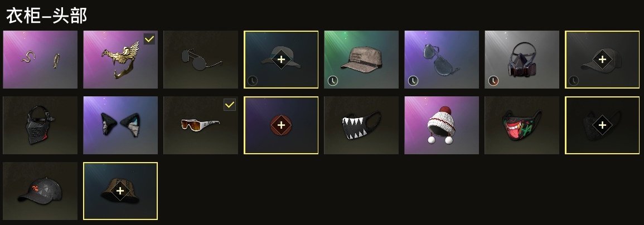Click the plus on the dark cloth mask tile
The height and width of the screenshot is (225, 644).
point(602,125)
